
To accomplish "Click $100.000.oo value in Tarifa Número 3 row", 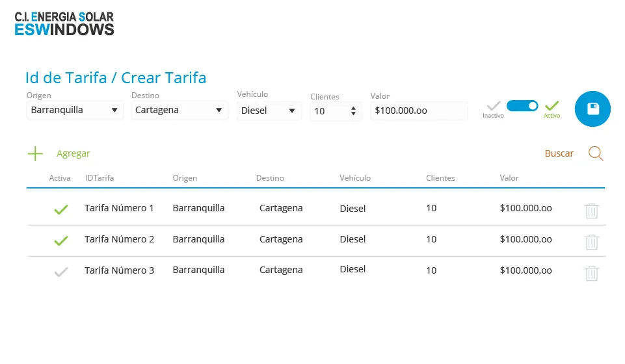I will click(x=525, y=270).
